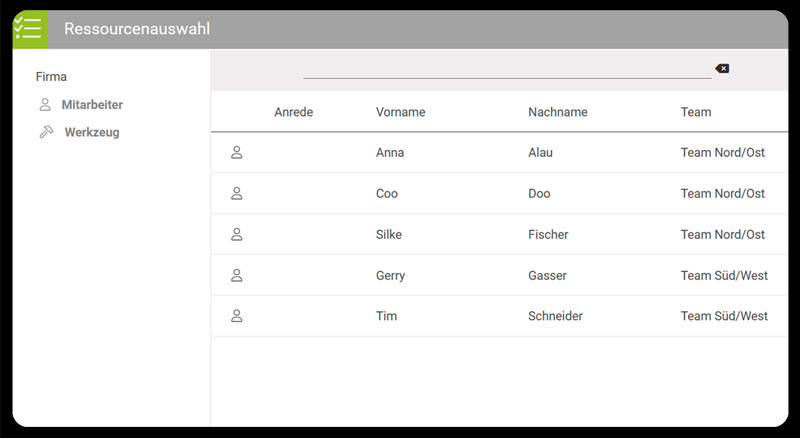Click the person icon in Coo's row

pos(237,194)
